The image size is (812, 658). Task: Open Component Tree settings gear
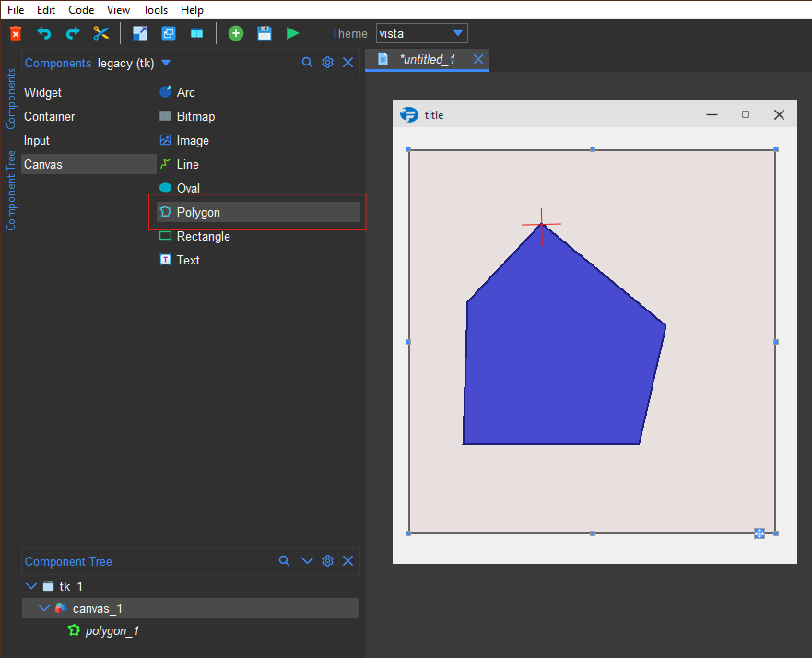coord(327,560)
